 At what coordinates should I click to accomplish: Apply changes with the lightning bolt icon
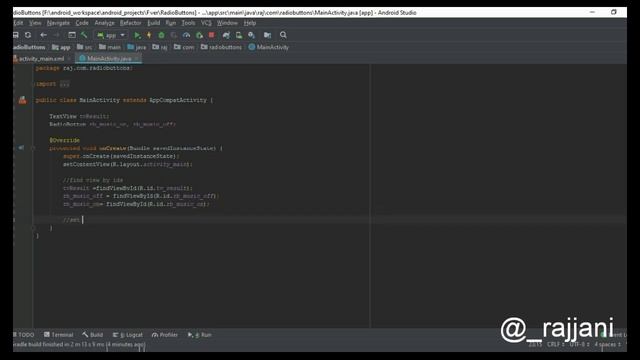pos(149,35)
